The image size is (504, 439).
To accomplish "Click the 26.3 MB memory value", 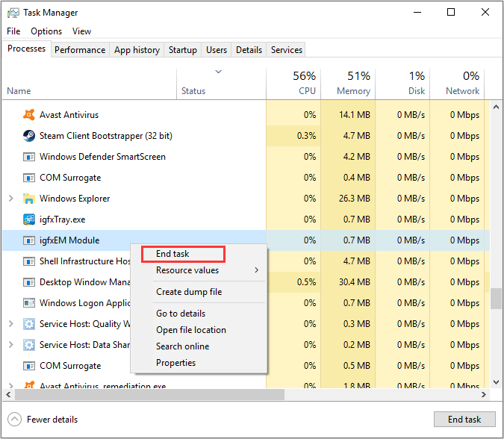I will tap(355, 199).
